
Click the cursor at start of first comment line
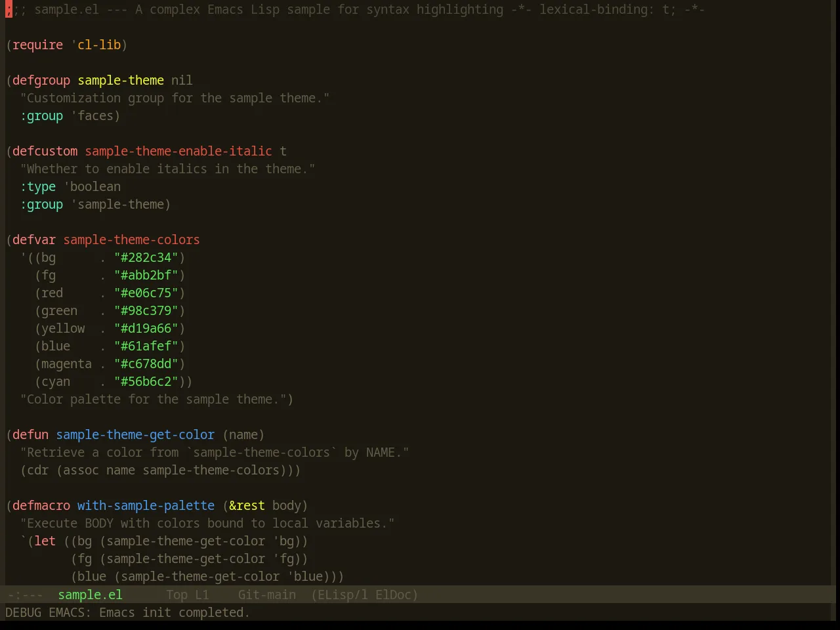click(9, 9)
